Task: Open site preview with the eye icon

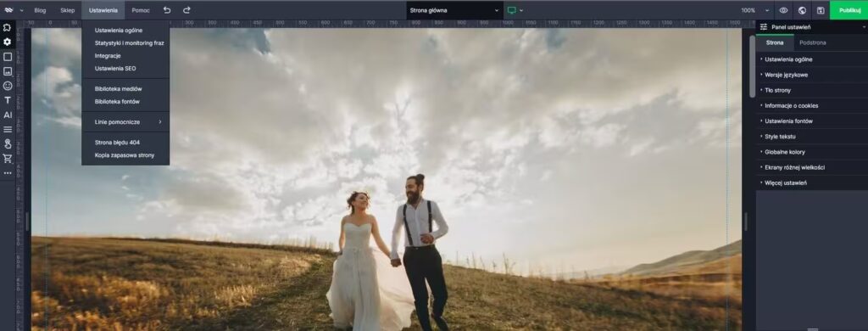Action: pos(783,10)
